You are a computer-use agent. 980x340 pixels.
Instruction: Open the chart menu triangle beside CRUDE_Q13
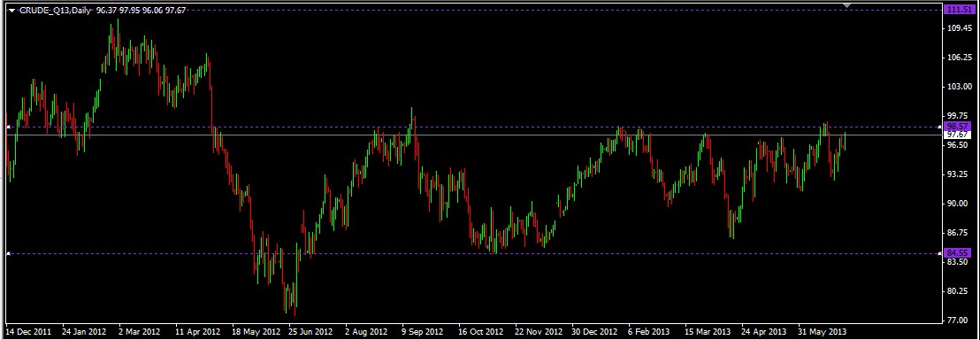[x=11, y=11]
